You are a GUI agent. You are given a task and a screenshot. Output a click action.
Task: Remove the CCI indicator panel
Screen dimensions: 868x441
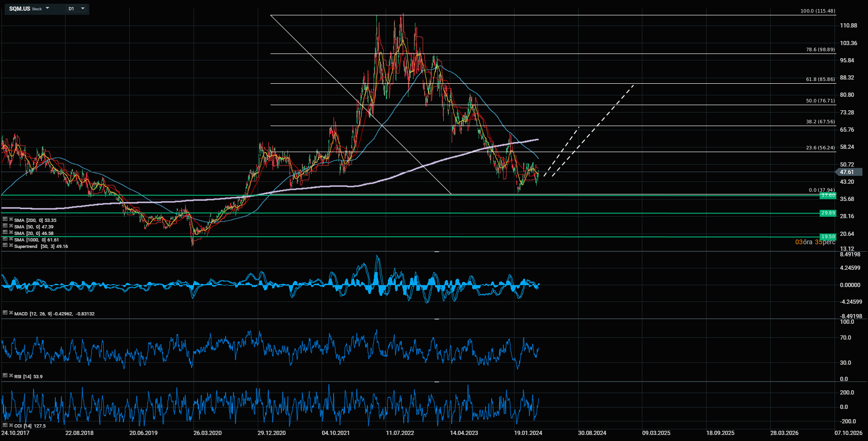pyautogui.click(x=10, y=425)
